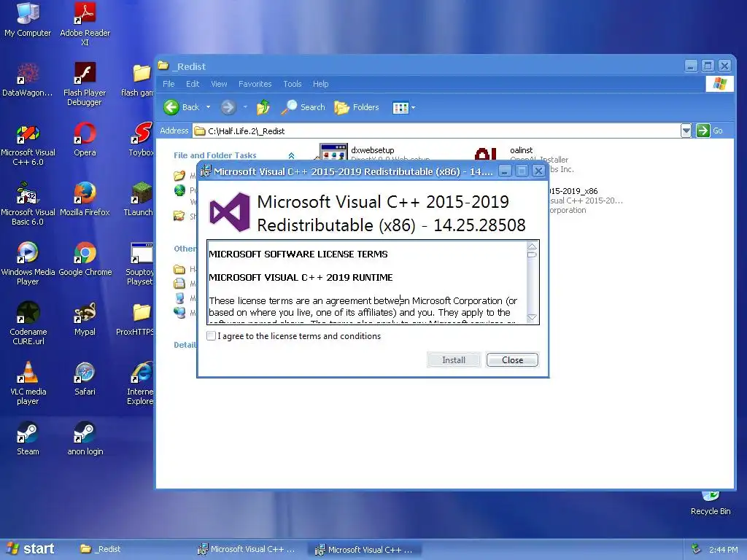Open Search in Explorer toolbar

tap(303, 107)
